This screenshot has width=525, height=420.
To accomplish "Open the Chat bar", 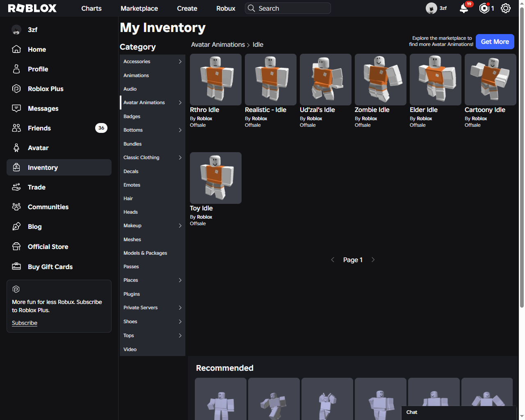I will (459, 413).
